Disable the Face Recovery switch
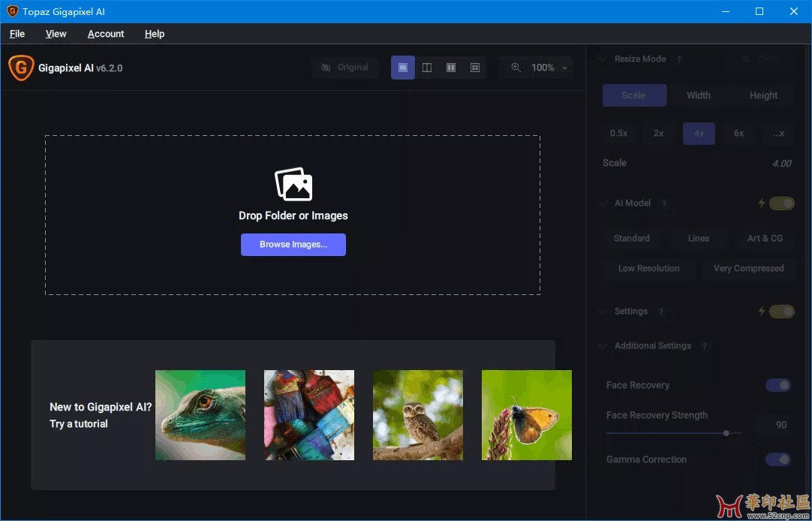Screen dimensions: 812x521 [x=778, y=385]
